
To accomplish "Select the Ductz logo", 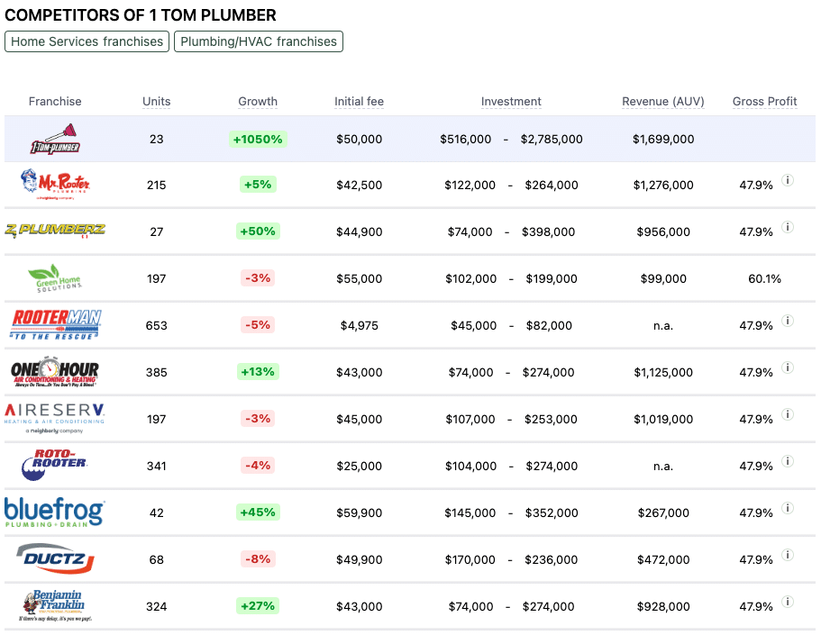I will pyautogui.click(x=55, y=558).
